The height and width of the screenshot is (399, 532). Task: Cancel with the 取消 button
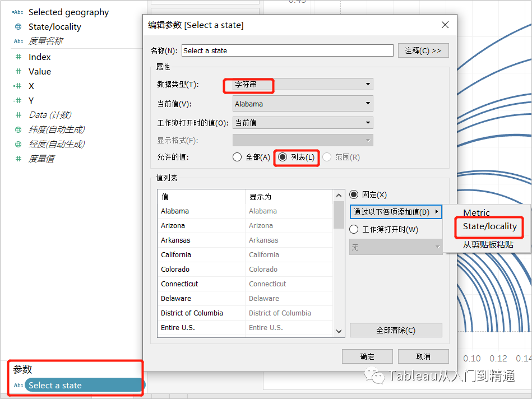click(x=423, y=356)
